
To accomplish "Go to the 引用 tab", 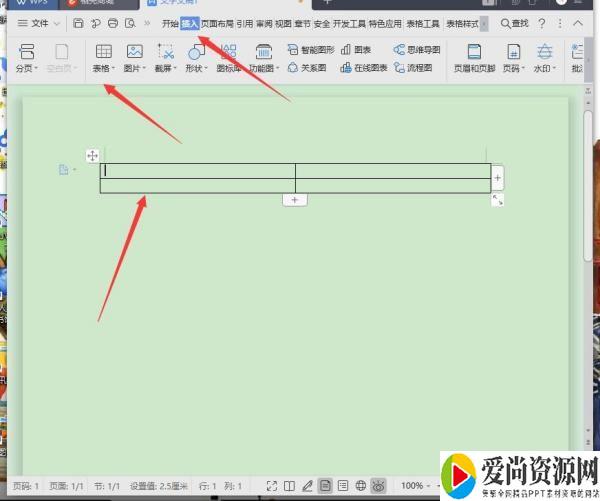I will (x=245, y=24).
